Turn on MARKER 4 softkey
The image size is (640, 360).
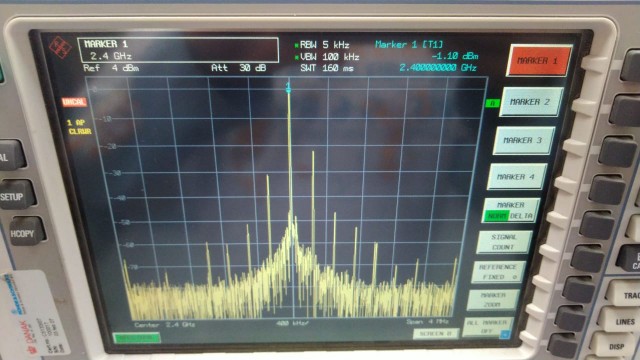pos(516,177)
